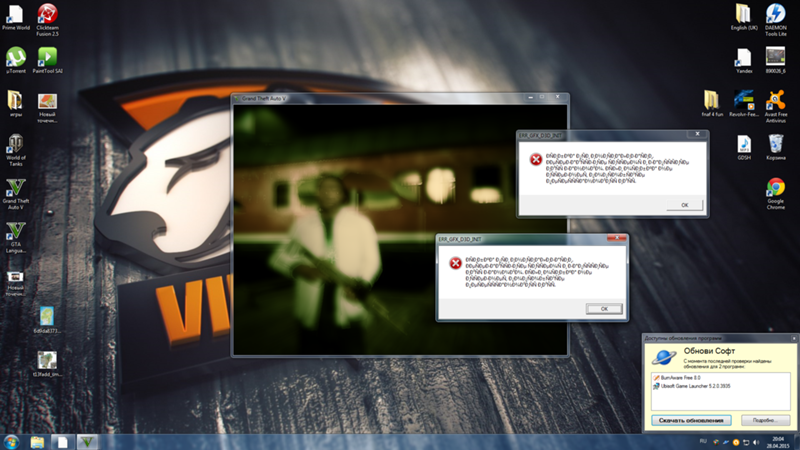Select the PaintTool SAI desktop icon
800x450 pixels.
point(47,60)
